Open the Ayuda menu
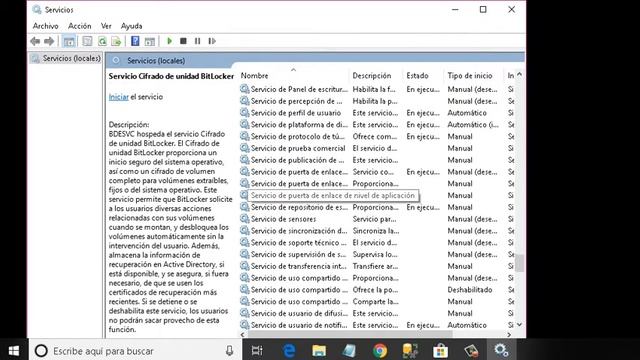The image size is (640, 360). 131,26
